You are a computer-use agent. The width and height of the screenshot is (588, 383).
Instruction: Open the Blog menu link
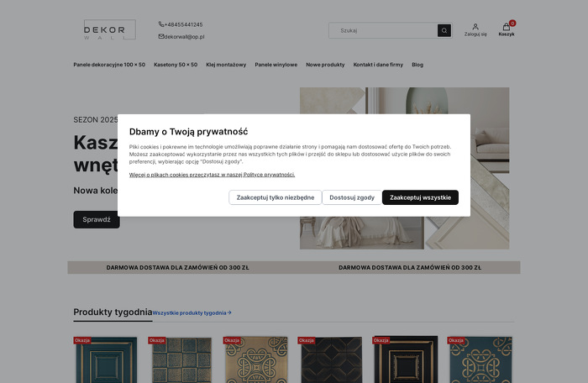(417, 65)
